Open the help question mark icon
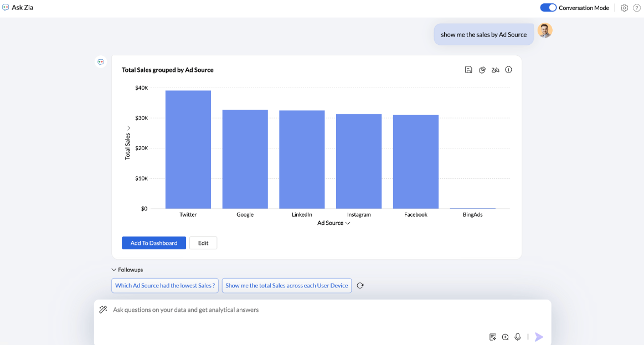Viewport: 644px width, 345px height. (x=637, y=8)
